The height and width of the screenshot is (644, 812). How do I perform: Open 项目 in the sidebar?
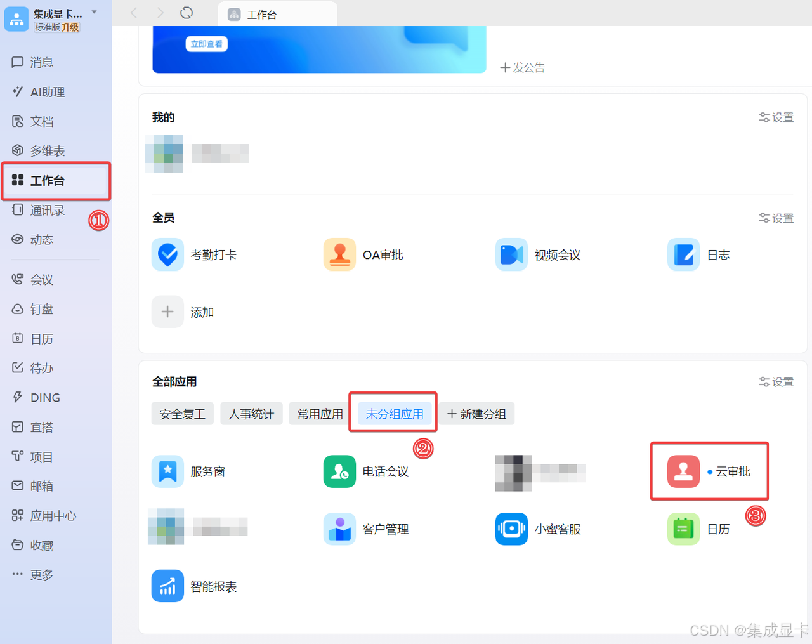(x=32, y=457)
